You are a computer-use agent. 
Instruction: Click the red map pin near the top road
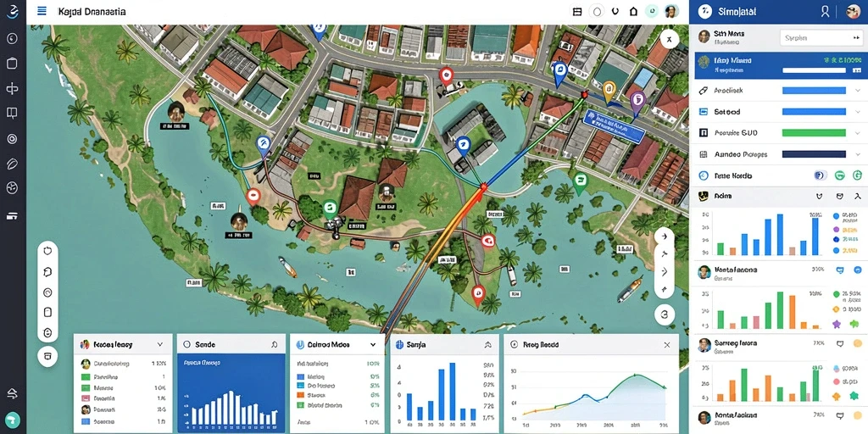446,75
